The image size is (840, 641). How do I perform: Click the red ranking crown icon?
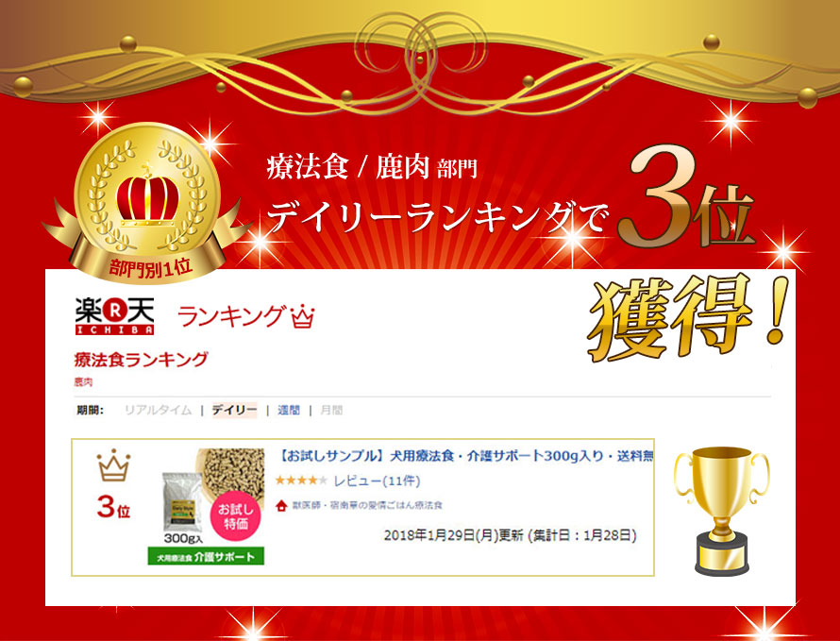(302, 316)
